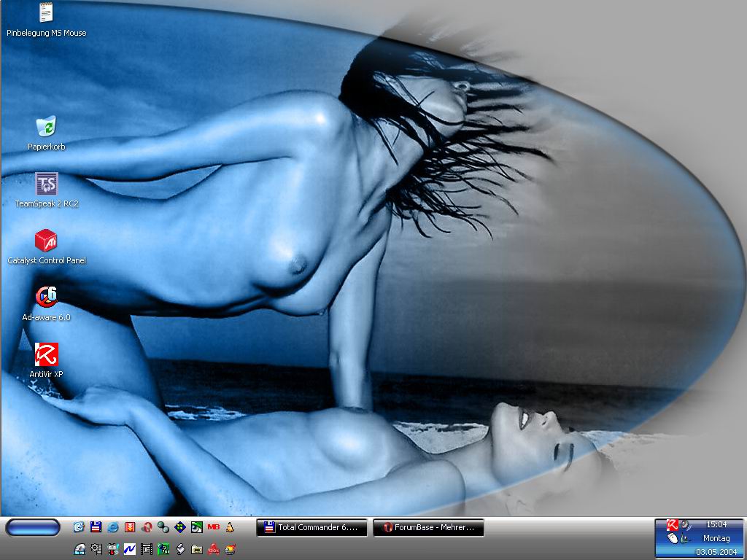Screen dimensions: 747x560
Task: Click the two gray-green spheres quick-launch icon
Action: pyautogui.click(x=163, y=526)
